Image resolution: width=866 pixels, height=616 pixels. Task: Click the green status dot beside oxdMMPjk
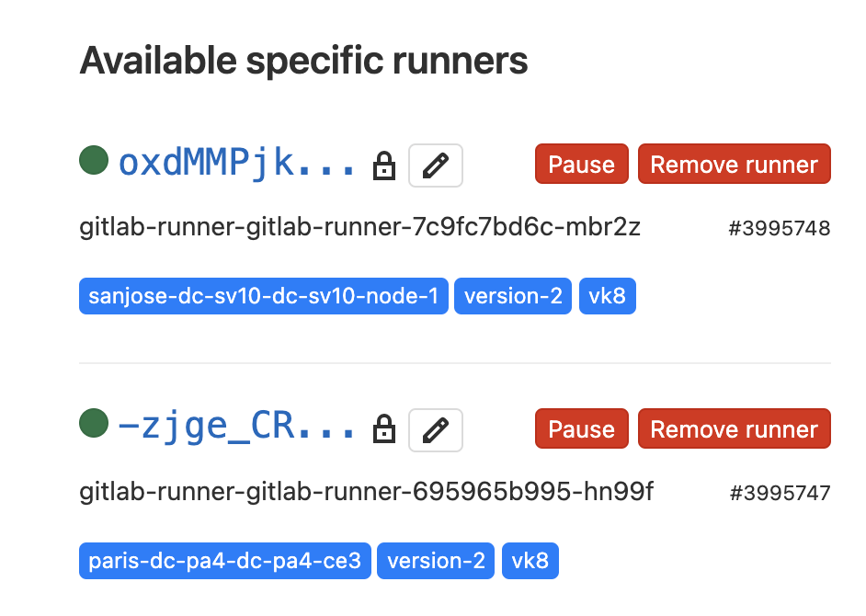coord(92,161)
